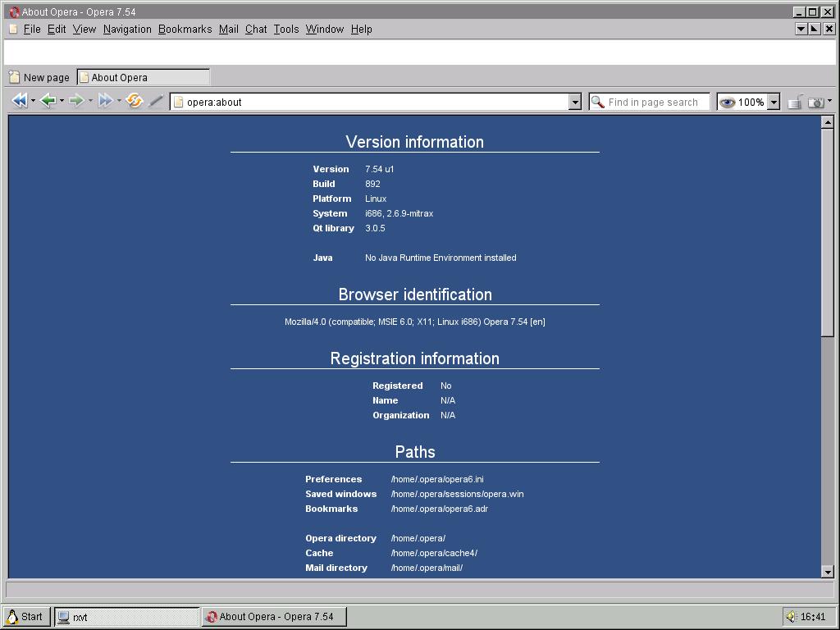840x630 pixels.
Task: Go forward with the green right arrow
Action: coord(76,101)
